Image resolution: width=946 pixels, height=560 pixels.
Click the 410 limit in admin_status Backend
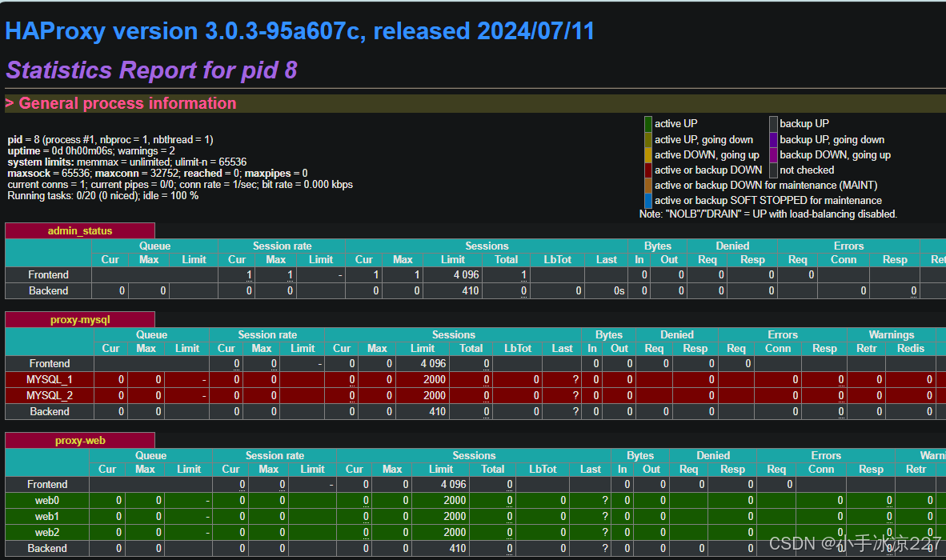click(x=471, y=290)
